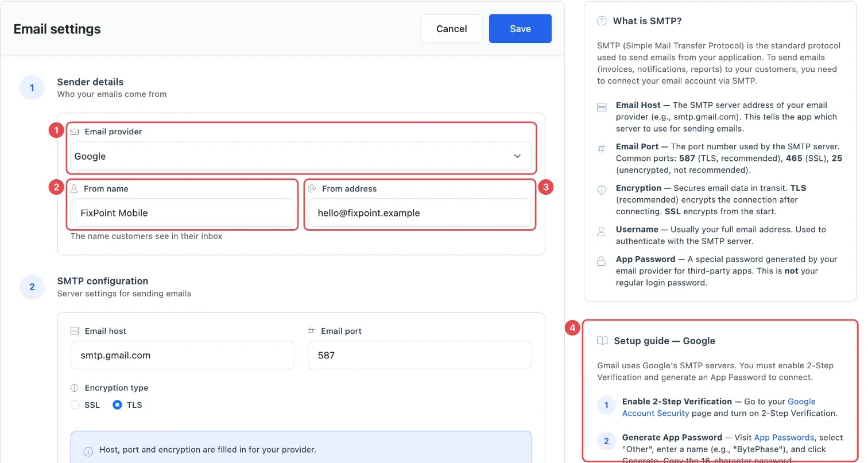Click the shield icon beside Encryption type label
The height and width of the screenshot is (463, 868).
coord(75,388)
